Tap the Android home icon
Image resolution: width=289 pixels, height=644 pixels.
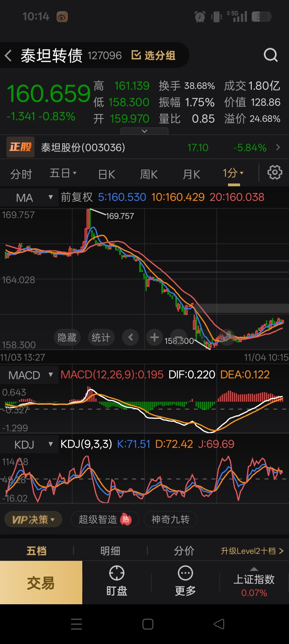click(148, 624)
